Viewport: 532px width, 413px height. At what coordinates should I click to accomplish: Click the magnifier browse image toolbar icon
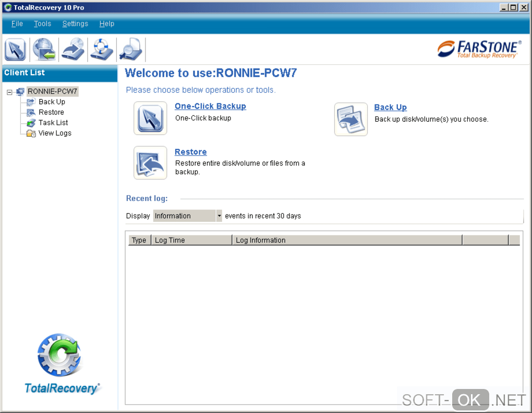(130, 50)
